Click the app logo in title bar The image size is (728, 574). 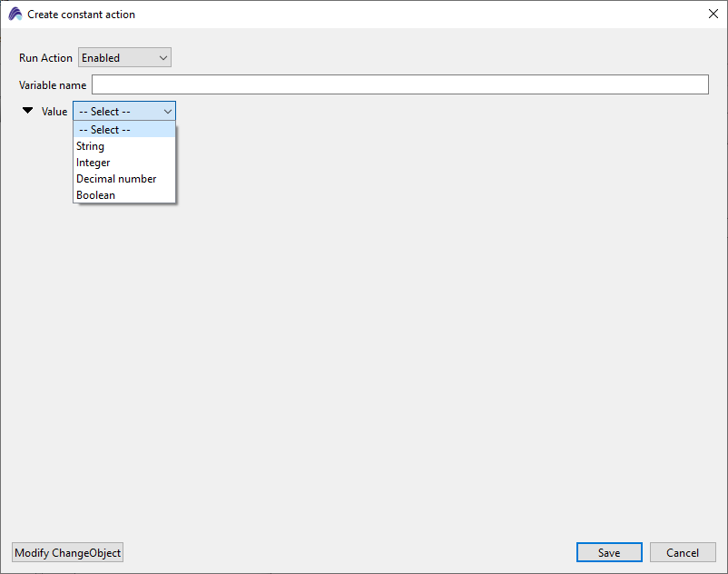point(15,15)
